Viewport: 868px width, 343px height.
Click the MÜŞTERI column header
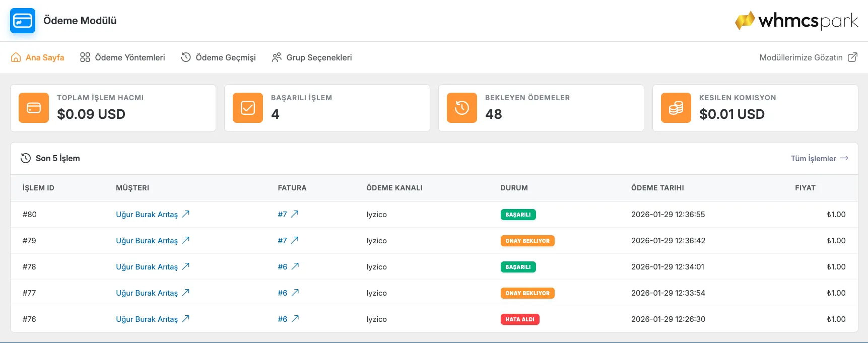coord(132,188)
